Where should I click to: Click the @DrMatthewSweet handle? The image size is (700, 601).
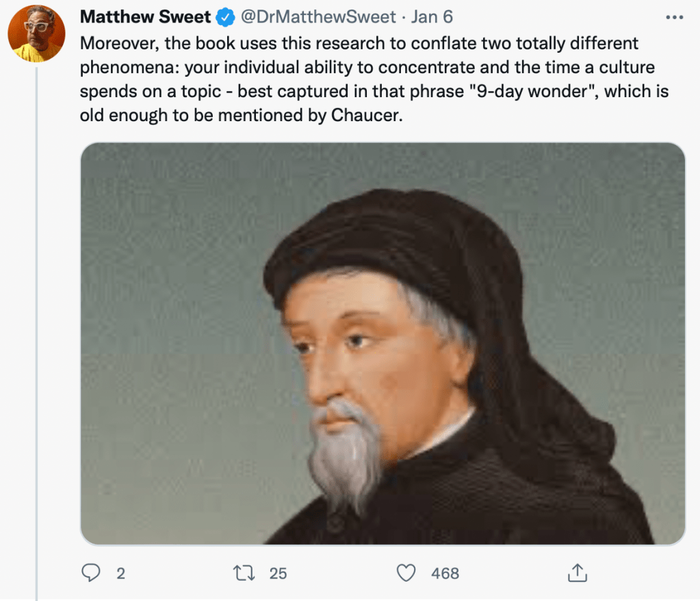pos(317,16)
